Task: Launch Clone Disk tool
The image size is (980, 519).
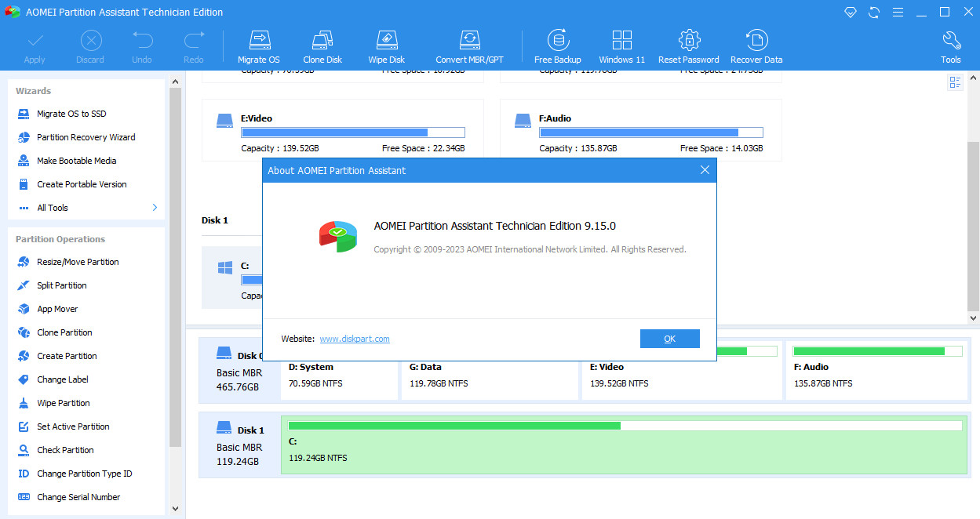Action: point(322,47)
